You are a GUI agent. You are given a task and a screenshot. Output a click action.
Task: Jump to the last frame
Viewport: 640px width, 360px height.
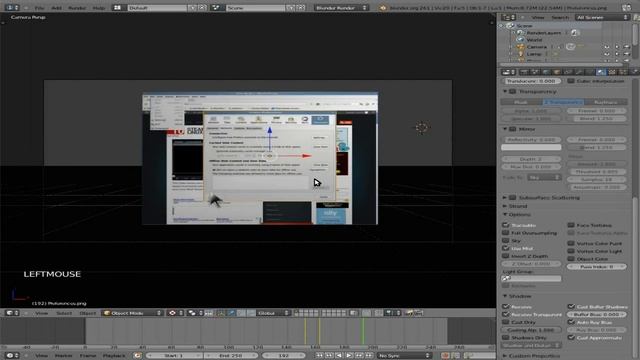tap(369, 356)
